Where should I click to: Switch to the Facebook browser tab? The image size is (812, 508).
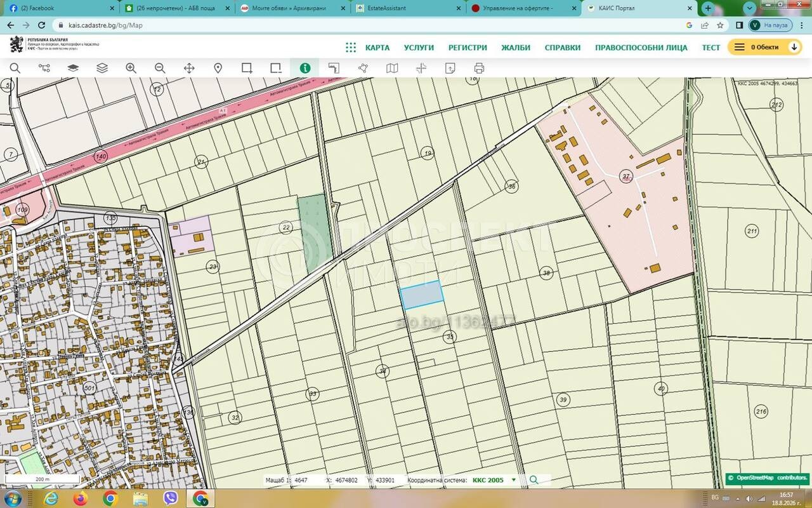click(x=60, y=8)
